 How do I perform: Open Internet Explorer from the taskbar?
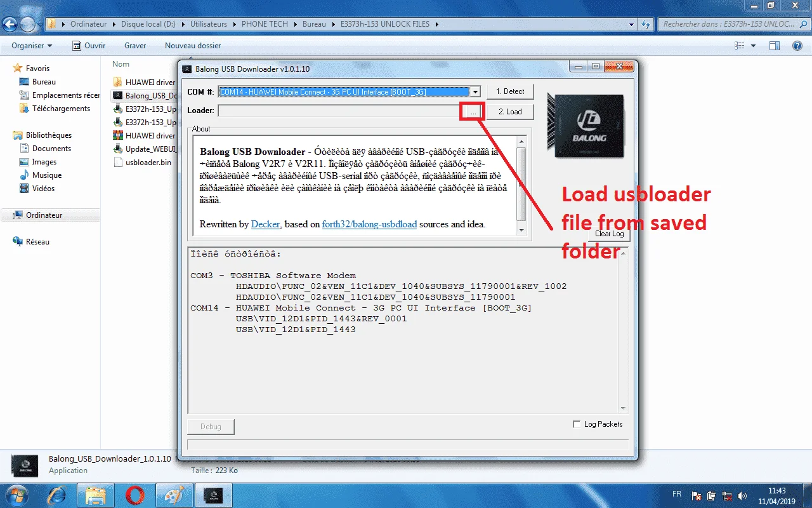58,495
